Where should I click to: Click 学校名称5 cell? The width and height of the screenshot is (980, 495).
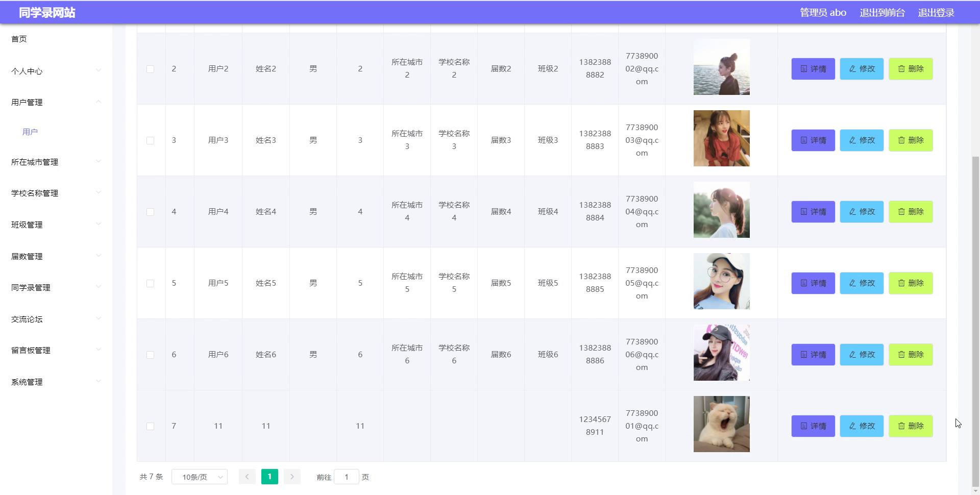point(454,283)
